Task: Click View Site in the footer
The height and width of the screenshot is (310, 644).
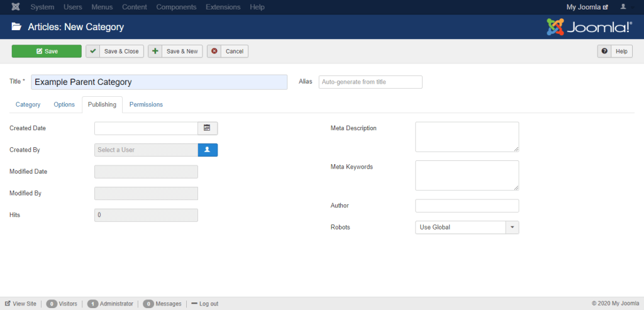Action: click(21, 304)
